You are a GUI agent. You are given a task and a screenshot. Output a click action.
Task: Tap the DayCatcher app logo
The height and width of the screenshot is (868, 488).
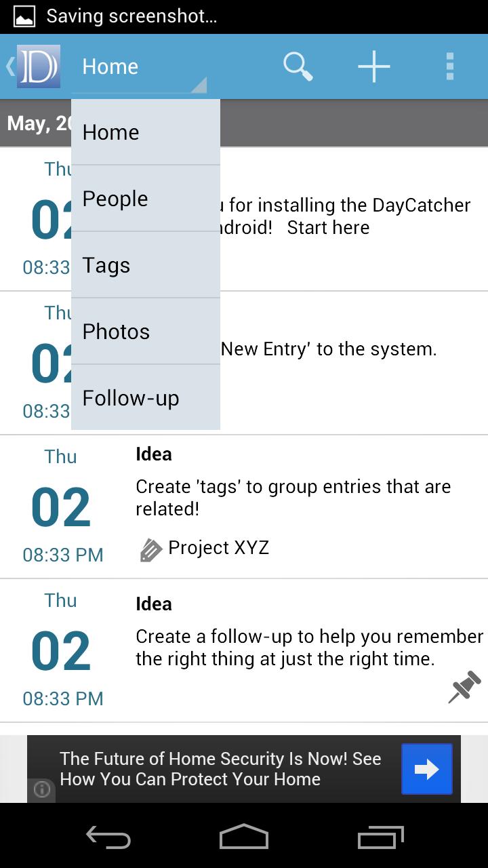click(x=38, y=66)
